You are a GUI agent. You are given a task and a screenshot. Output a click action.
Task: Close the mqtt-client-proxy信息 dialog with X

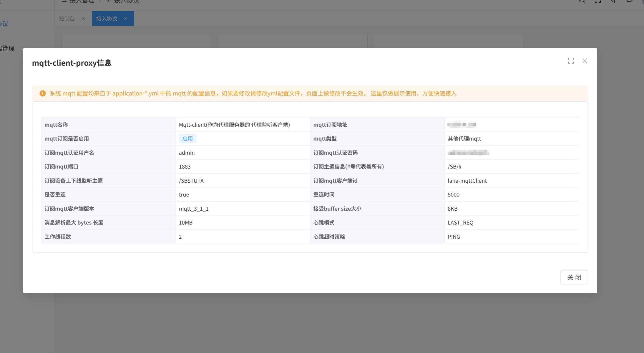585,61
